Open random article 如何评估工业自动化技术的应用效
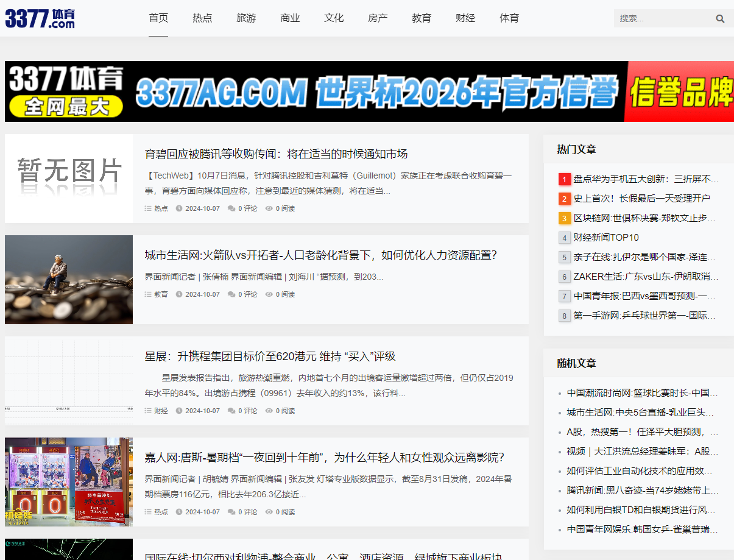 pyautogui.click(x=640, y=471)
